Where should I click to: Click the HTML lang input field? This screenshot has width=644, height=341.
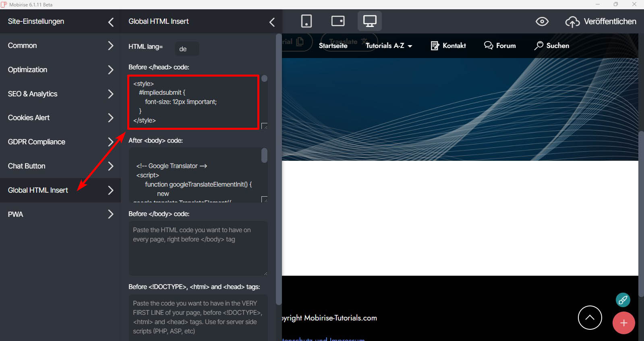[187, 49]
